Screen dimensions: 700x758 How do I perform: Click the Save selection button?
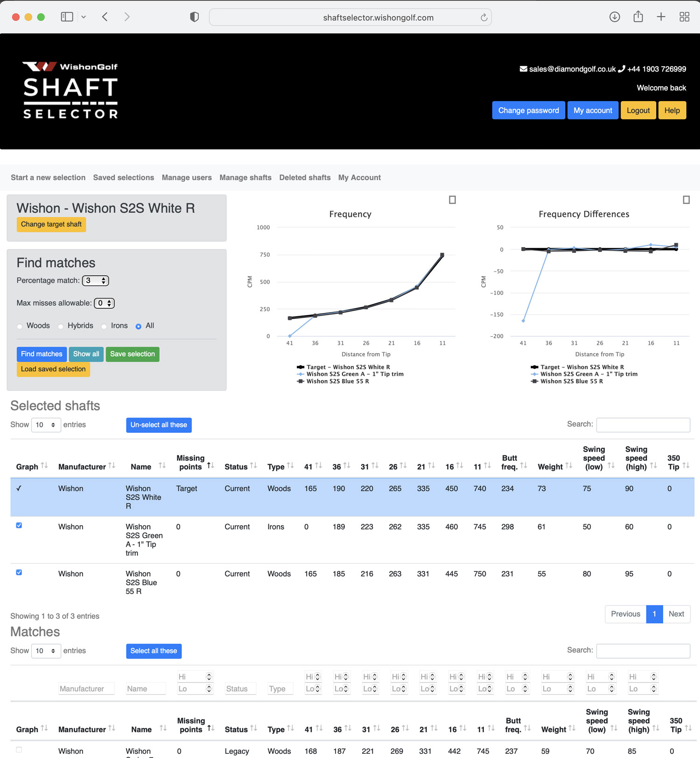pos(133,354)
